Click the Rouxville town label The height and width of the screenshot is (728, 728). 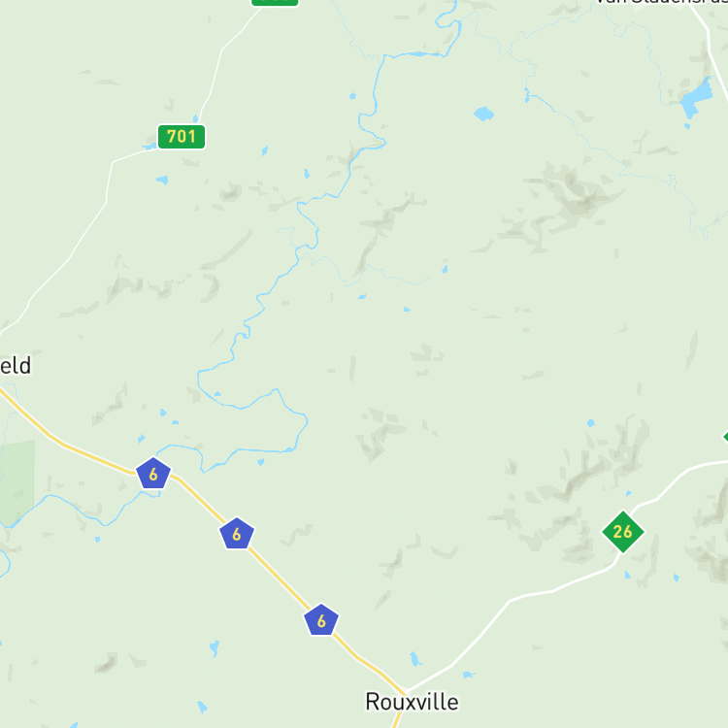point(412,702)
